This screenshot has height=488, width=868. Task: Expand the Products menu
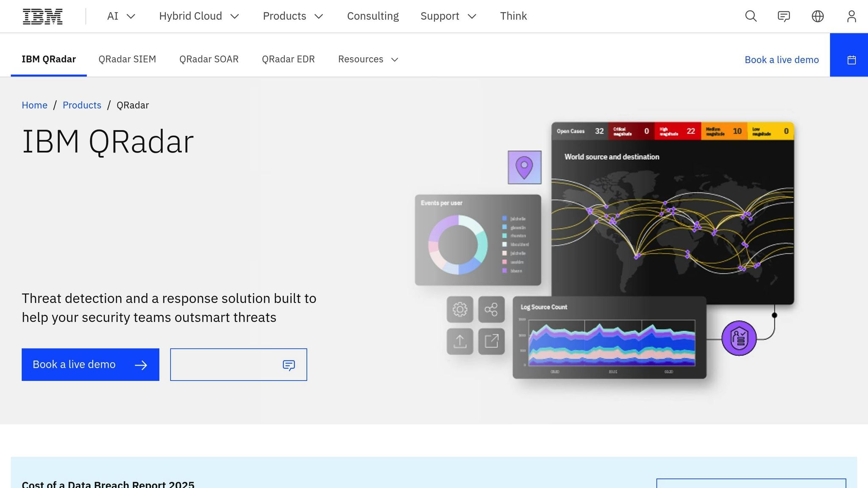tap(293, 16)
